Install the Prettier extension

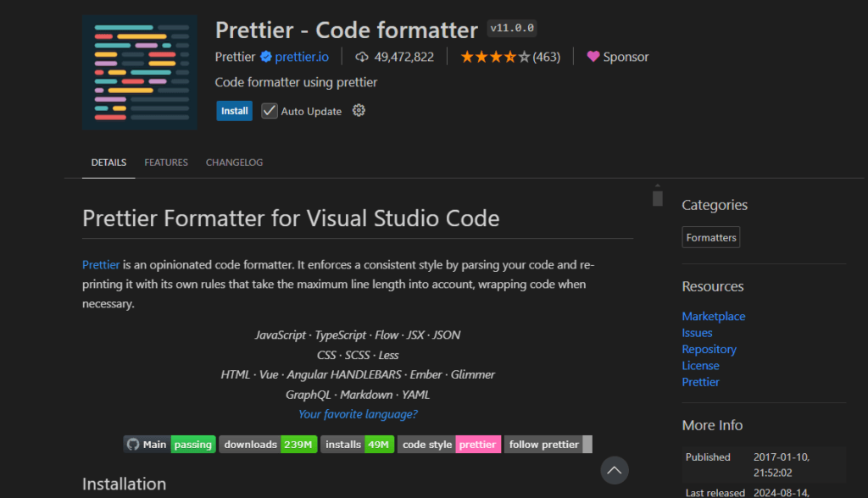tap(234, 111)
